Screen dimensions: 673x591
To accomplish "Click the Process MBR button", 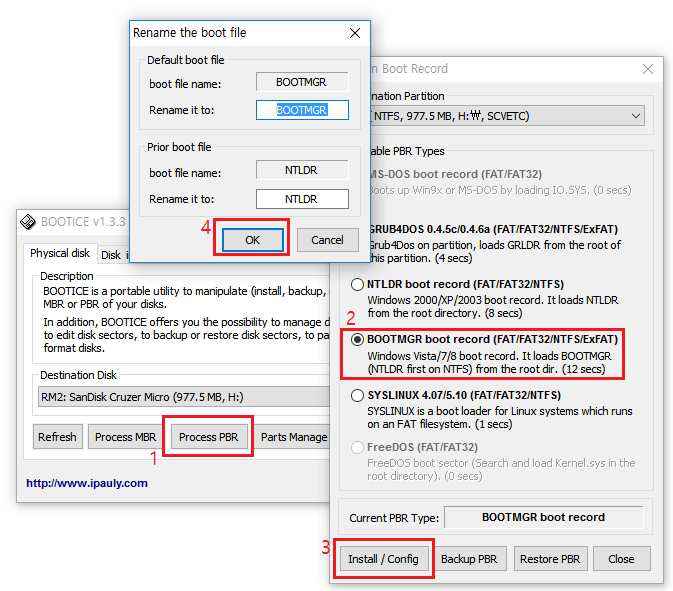I will [125, 437].
